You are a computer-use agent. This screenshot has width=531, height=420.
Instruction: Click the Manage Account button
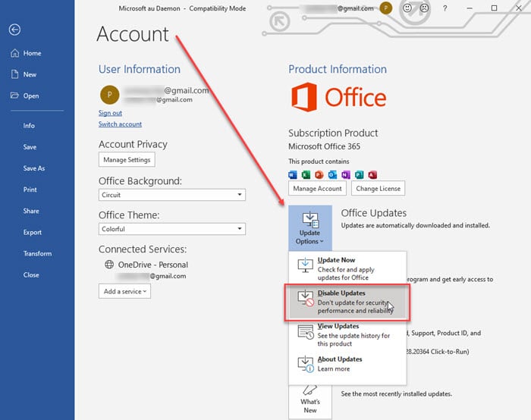pyautogui.click(x=317, y=189)
